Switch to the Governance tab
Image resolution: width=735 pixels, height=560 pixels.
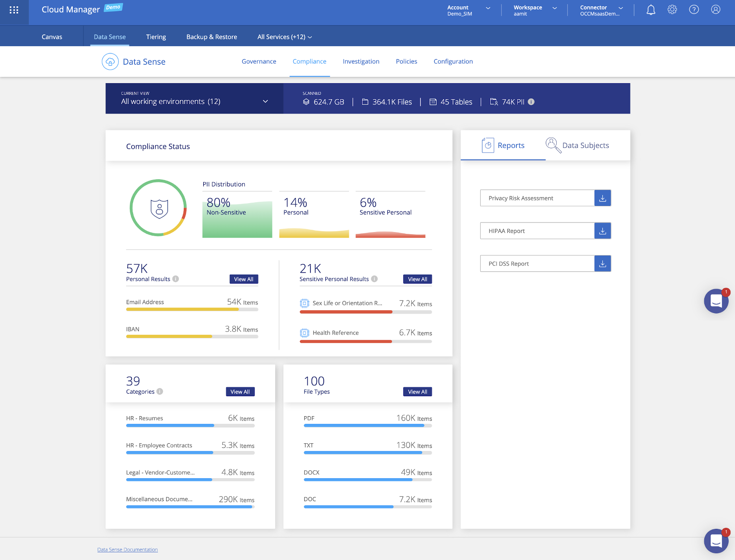pos(258,62)
